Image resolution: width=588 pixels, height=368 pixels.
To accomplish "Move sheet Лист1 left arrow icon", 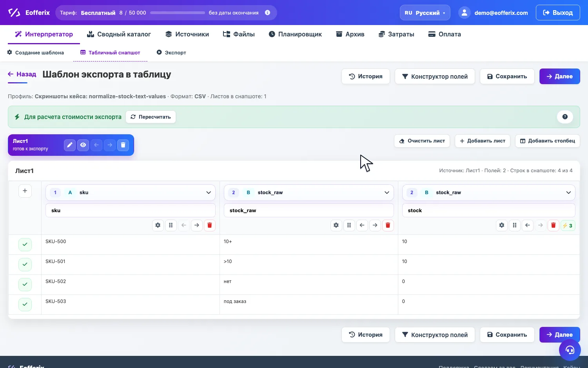I will tap(96, 145).
